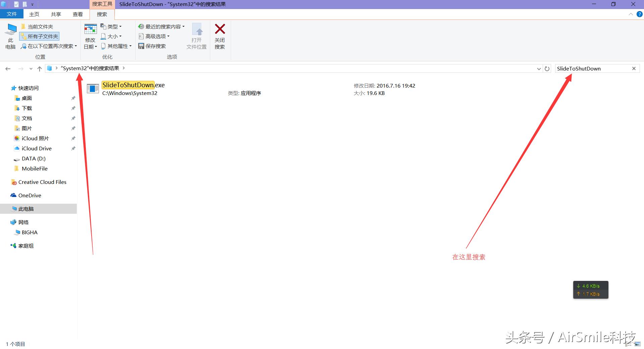Screen dimensions: 644x349
Task: Select Creative Cloud Files in sidebar
Action: [x=42, y=182]
